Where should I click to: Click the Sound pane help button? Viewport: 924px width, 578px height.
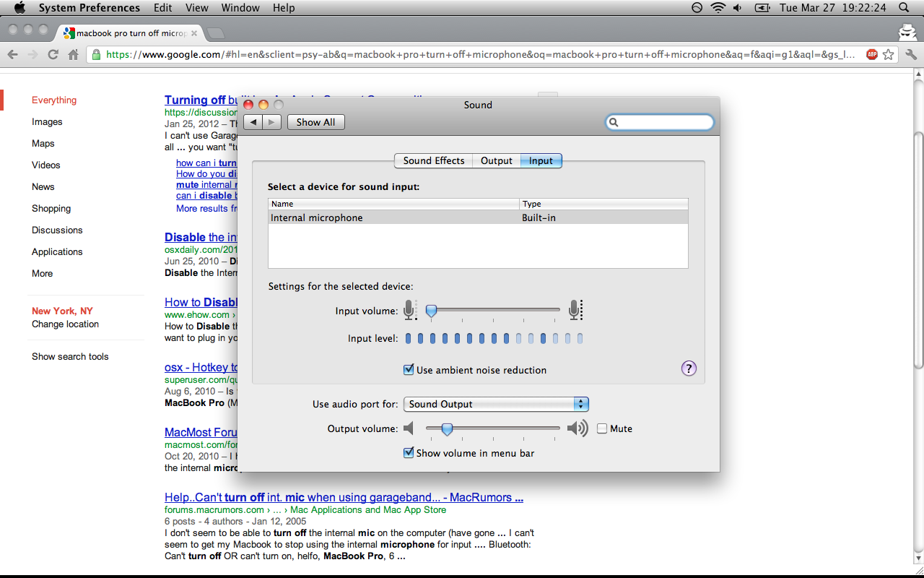click(689, 368)
